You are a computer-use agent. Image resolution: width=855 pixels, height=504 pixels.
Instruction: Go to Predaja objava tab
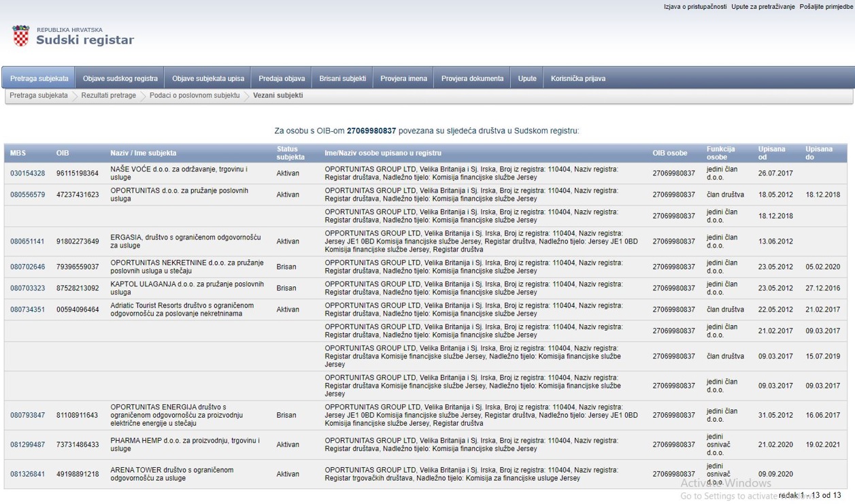coord(282,78)
